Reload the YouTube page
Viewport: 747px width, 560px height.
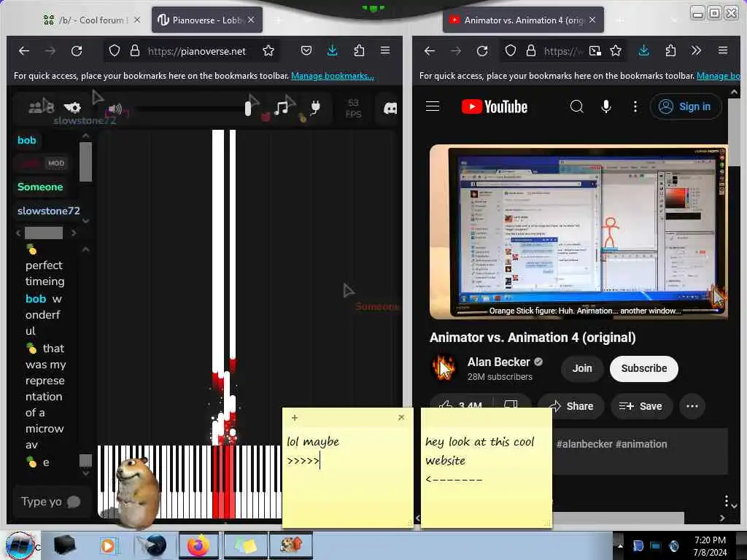(x=482, y=50)
